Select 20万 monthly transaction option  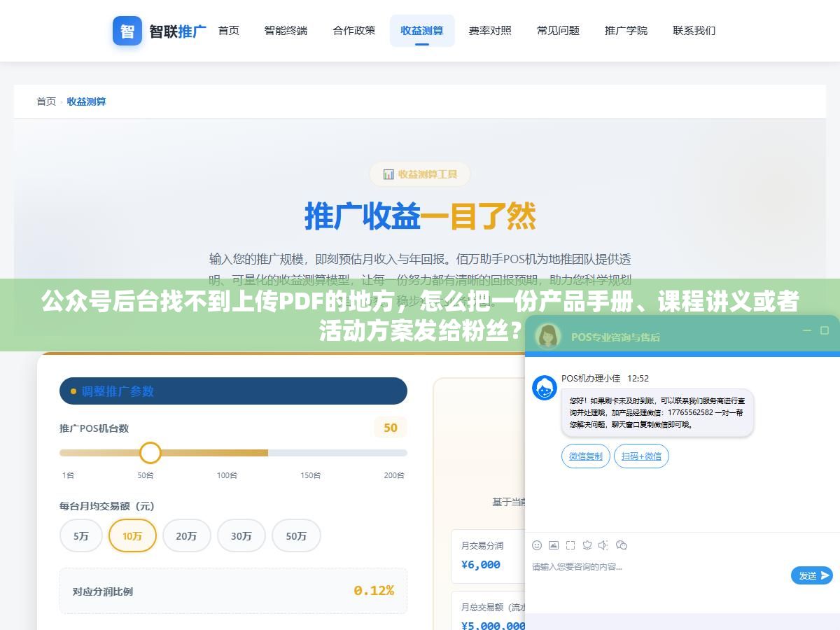click(x=186, y=536)
